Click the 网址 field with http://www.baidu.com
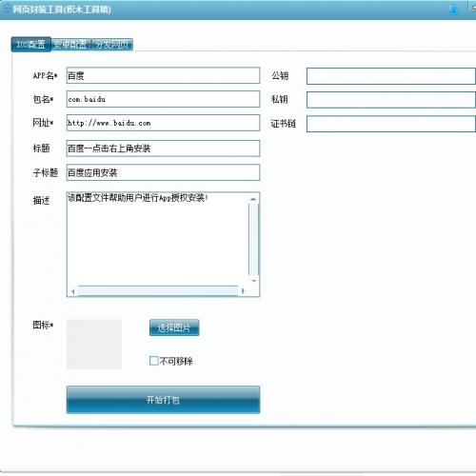This screenshot has height=476, width=476. (x=163, y=123)
